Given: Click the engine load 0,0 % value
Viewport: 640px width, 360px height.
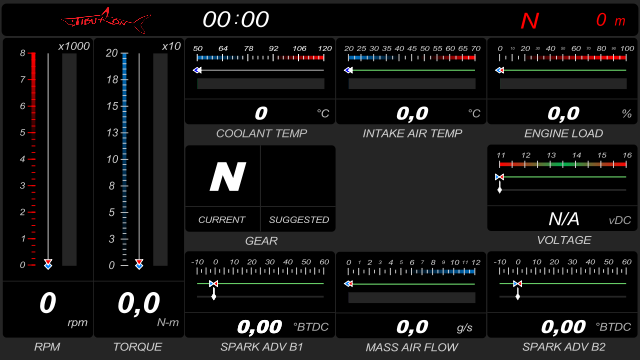Looking at the screenshot, I should (563, 113).
